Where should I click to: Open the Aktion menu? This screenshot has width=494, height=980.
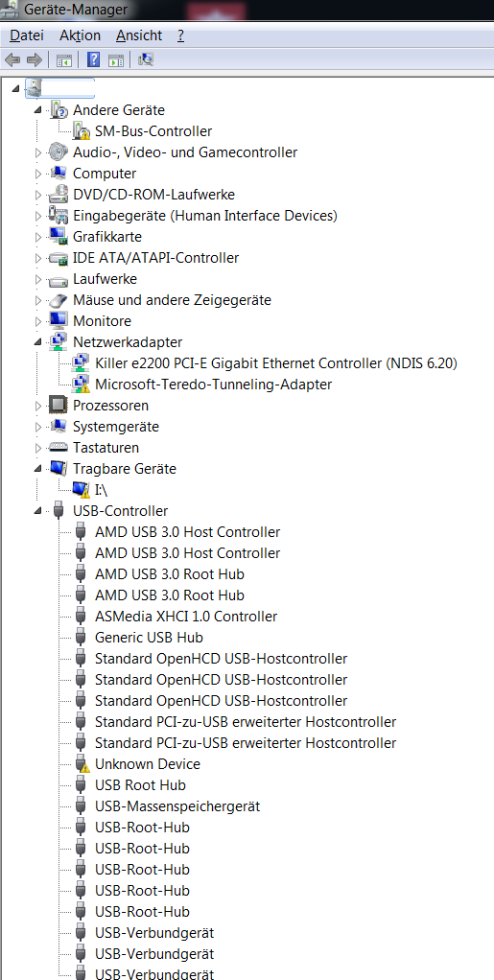[x=80, y=35]
